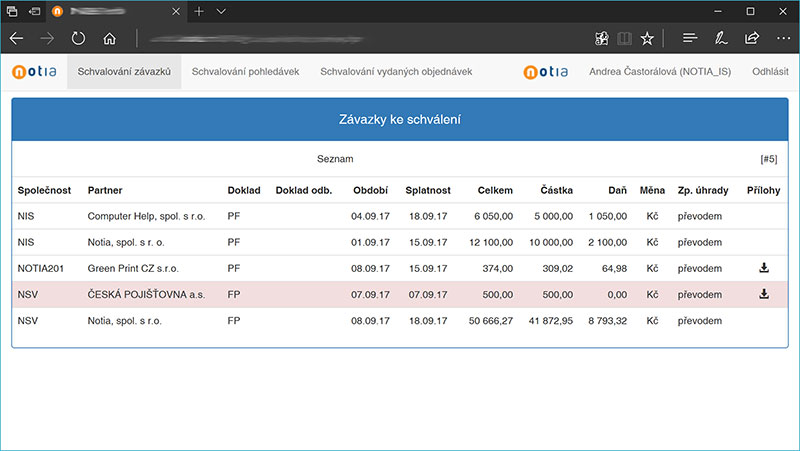Click the Celkem column header
Viewport: 800px width, 451px height.
point(495,190)
